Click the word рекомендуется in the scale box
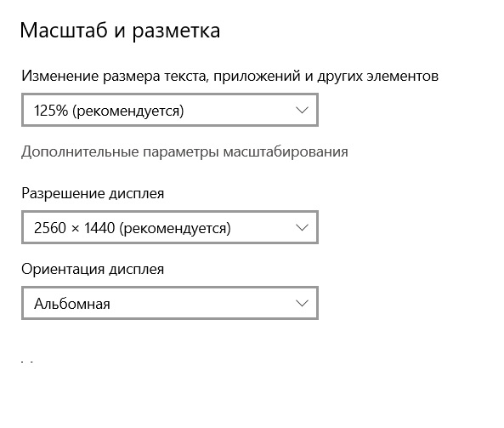This screenshot has width=504, height=428. coord(128,111)
